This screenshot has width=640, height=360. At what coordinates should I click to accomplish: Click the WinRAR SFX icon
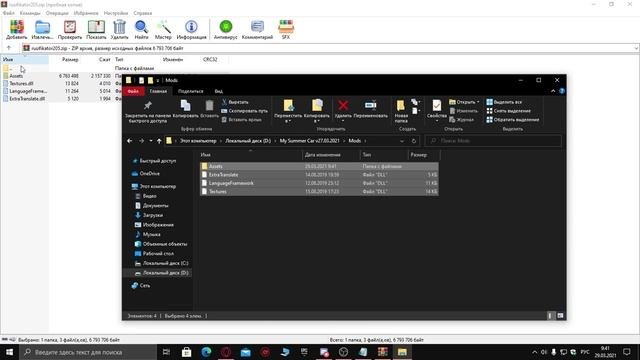click(x=286, y=27)
